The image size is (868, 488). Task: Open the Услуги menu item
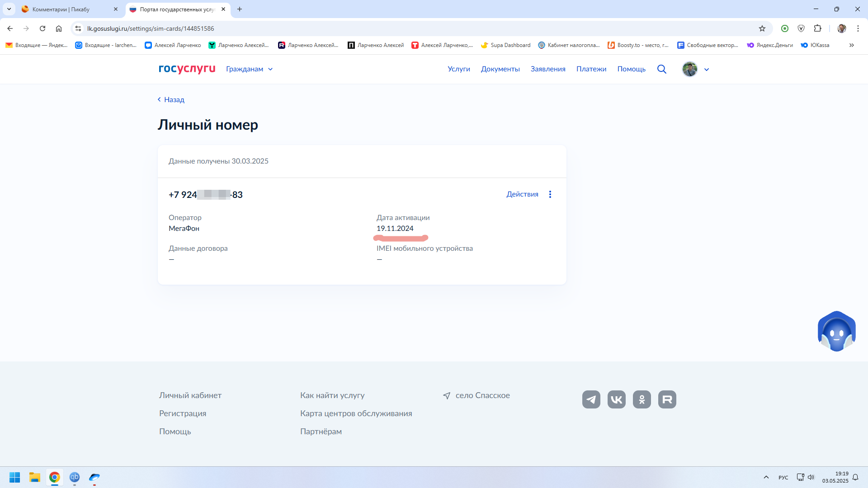coord(458,69)
